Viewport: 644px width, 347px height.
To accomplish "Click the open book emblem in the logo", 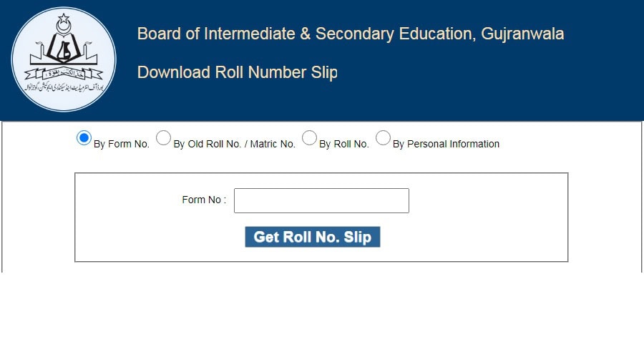I will [63, 49].
